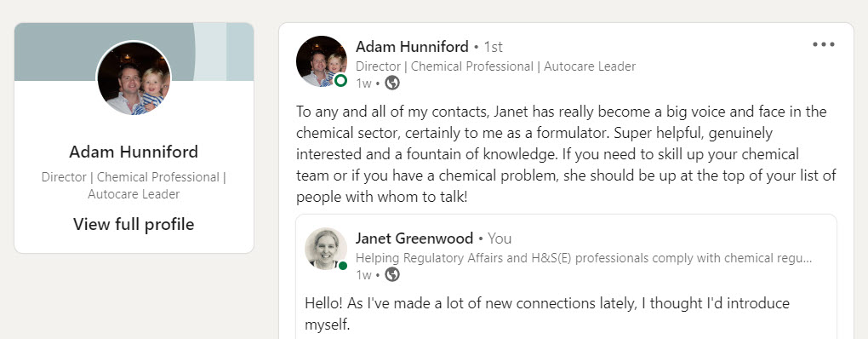Viewport: 868px width, 339px height.
Task: Click the 1w timestamp on Janet's post
Action: (x=363, y=275)
